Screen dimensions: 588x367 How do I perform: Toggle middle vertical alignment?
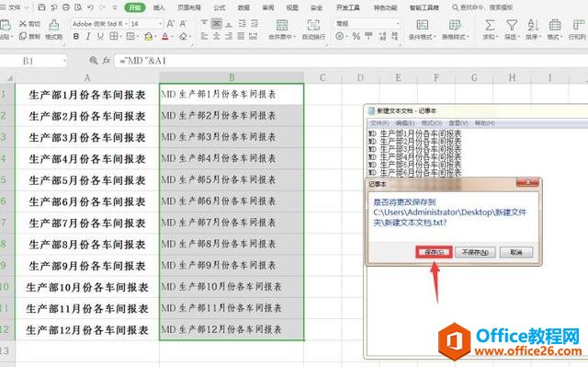[217, 24]
